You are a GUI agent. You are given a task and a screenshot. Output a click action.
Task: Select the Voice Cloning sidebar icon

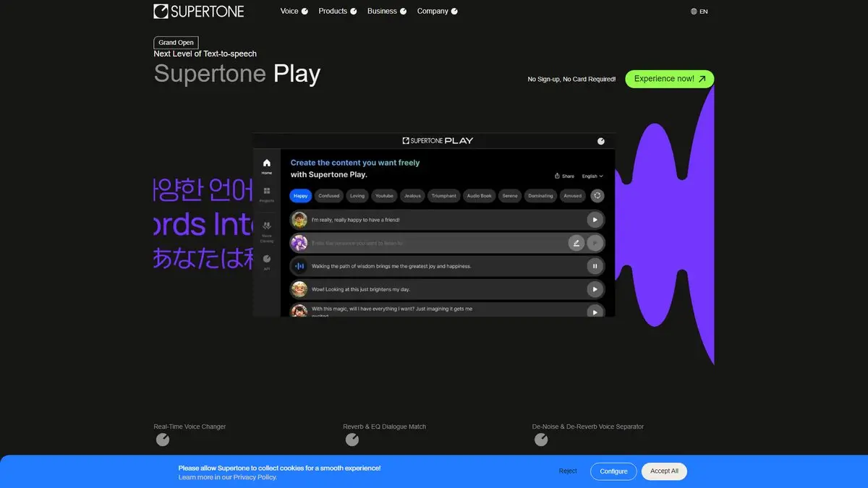pos(267,229)
